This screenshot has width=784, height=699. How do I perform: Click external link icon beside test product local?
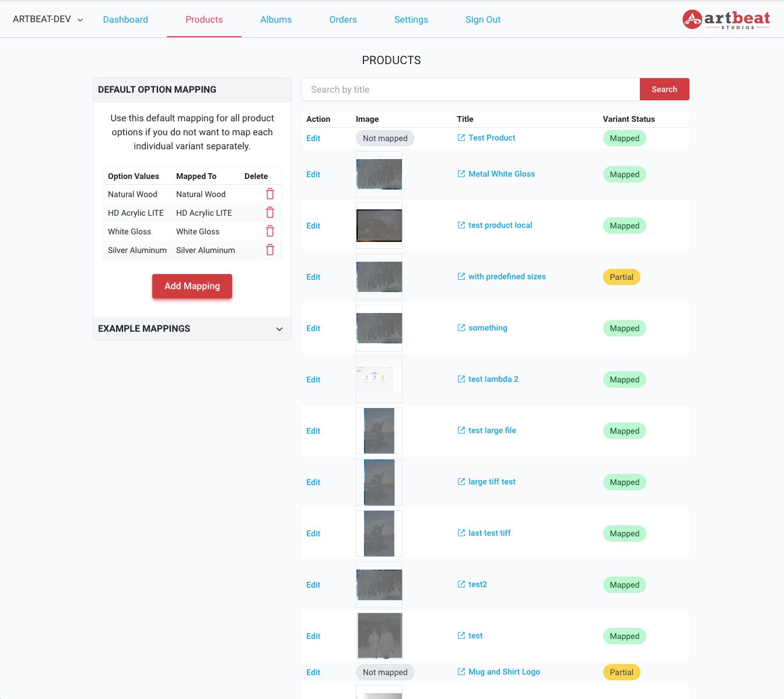point(461,225)
